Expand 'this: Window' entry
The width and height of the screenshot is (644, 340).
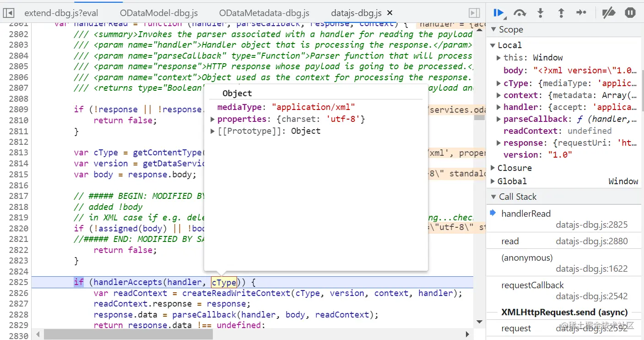coord(498,58)
